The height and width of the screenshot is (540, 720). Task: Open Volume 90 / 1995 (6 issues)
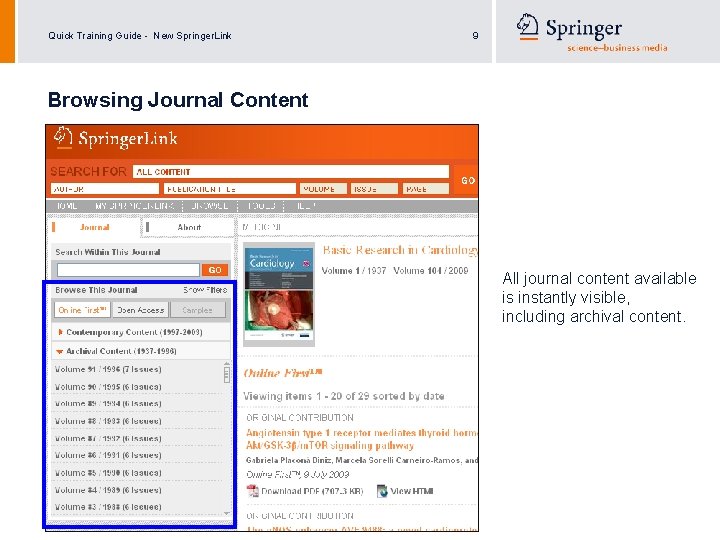coord(108,387)
